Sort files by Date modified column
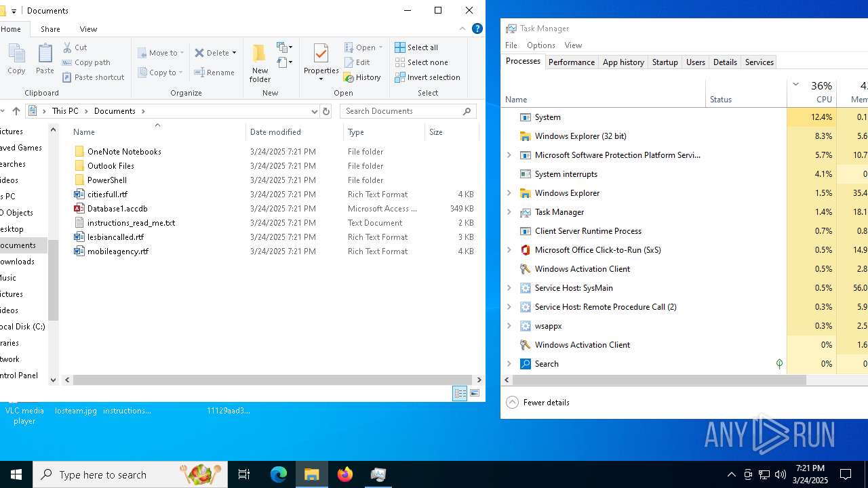The height and width of the screenshot is (488, 868). click(294, 132)
